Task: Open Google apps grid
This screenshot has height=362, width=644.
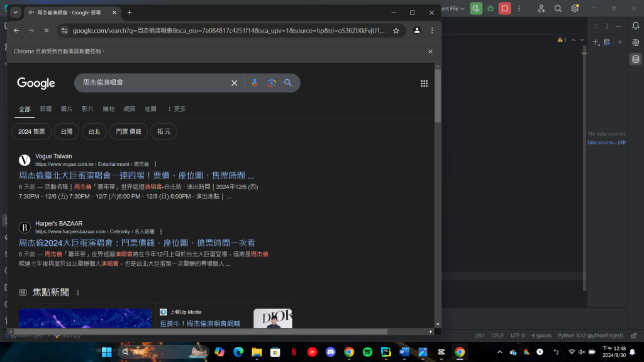Action: [425, 84]
